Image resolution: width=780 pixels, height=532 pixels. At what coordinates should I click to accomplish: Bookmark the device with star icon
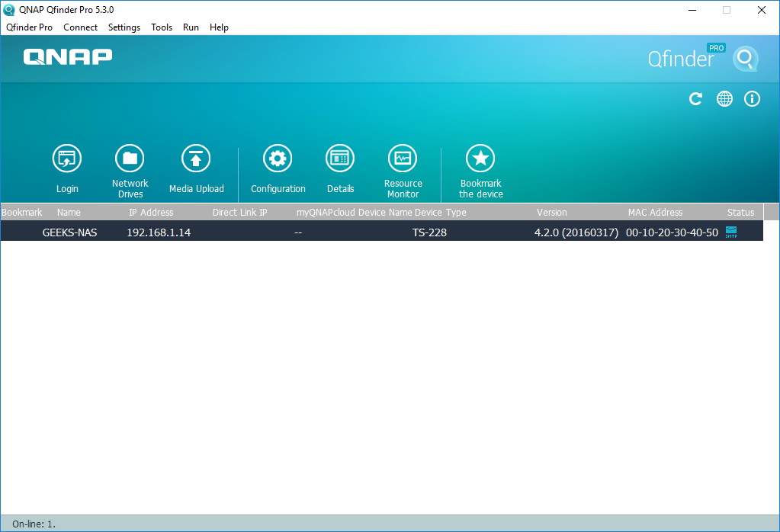tap(480, 159)
